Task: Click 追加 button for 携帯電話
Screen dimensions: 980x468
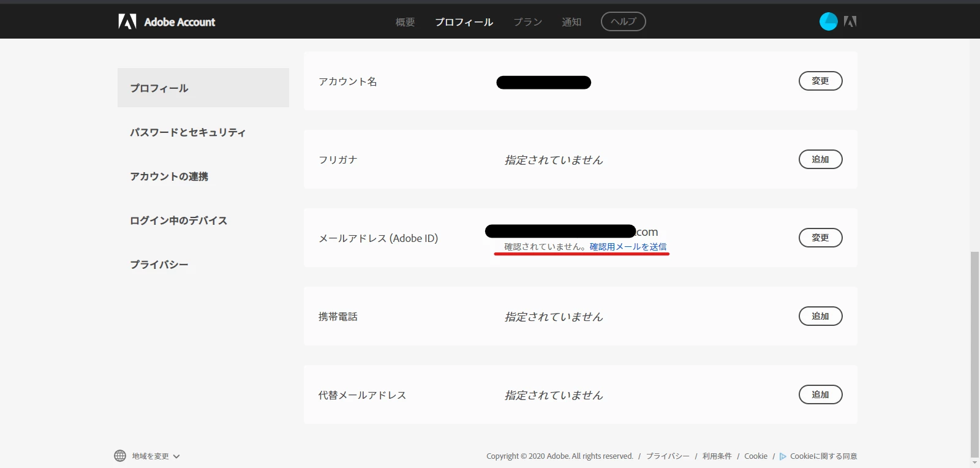Action: [x=820, y=316]
